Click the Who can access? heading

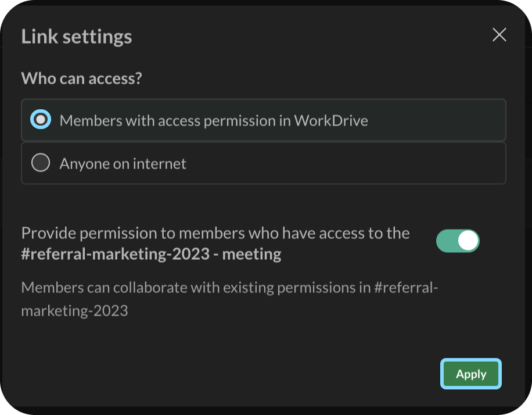tap(81, 78)
